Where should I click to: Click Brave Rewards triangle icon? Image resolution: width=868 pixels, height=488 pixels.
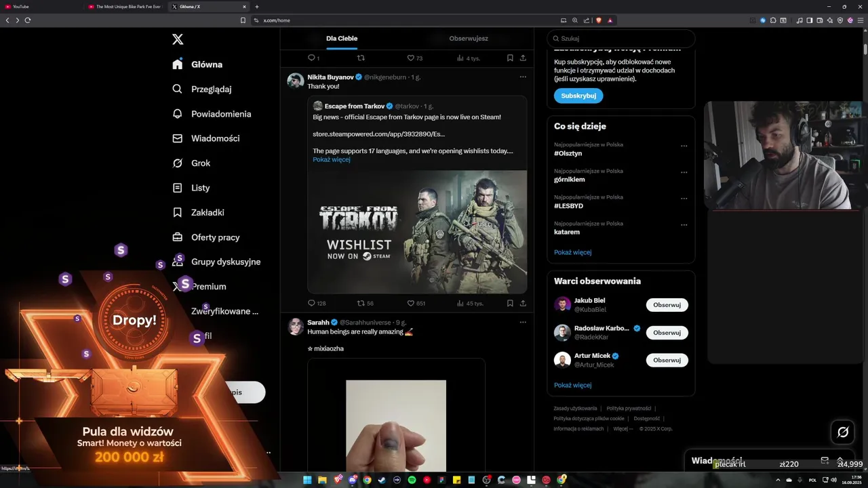(610, 20)
